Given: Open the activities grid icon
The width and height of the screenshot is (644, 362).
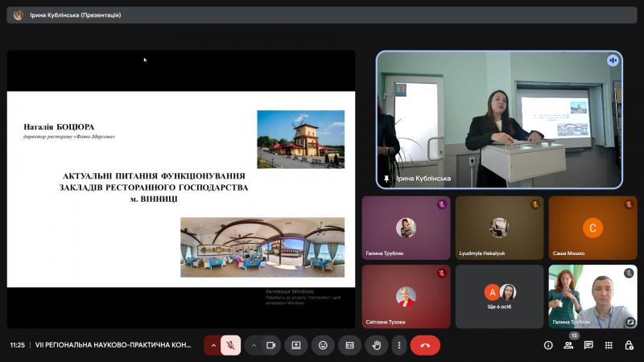Looking at the screenshot, I should coord(609,345).
